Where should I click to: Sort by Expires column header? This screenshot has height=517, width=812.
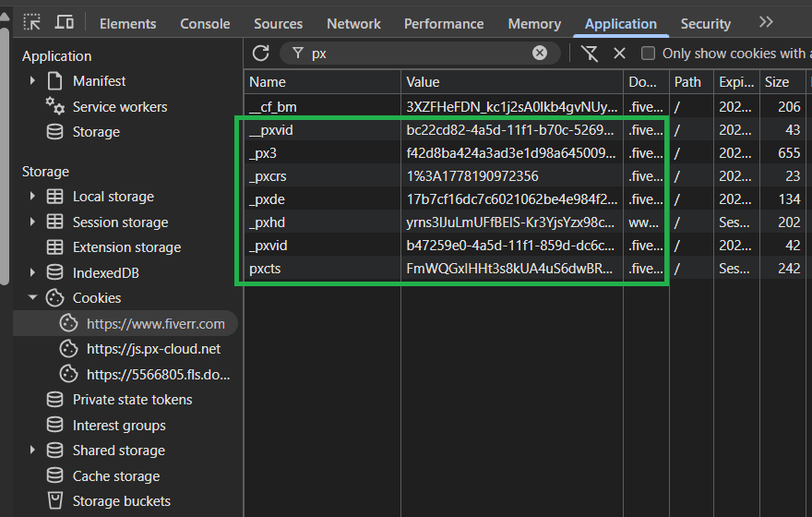point(736,82)
